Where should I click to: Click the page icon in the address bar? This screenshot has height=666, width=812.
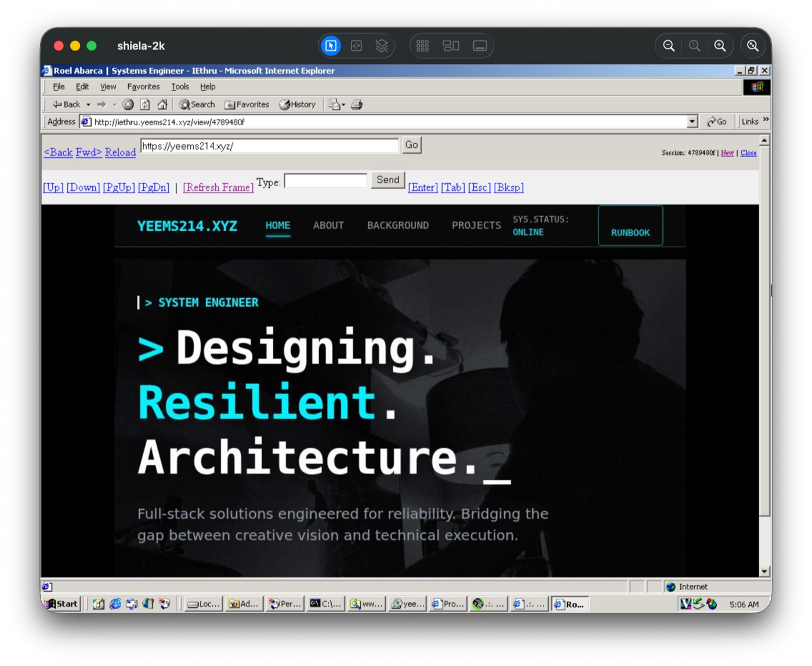(86, 122)
